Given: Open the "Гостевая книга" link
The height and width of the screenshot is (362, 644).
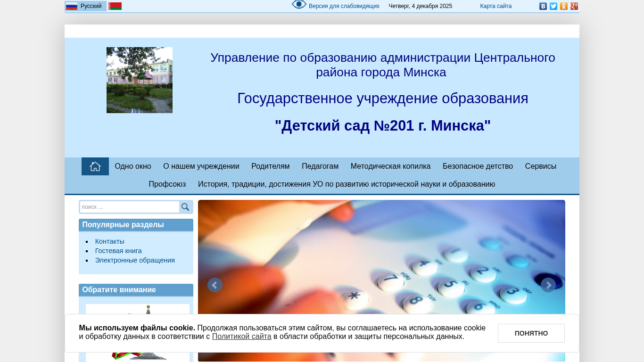Looking at the screenshot, I should tap(118, 251).
